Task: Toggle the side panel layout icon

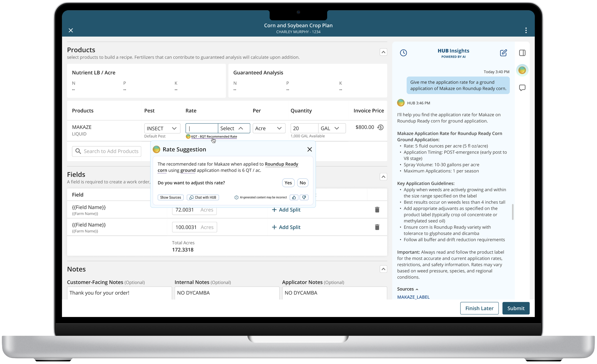Action: (x=522, y=53)
